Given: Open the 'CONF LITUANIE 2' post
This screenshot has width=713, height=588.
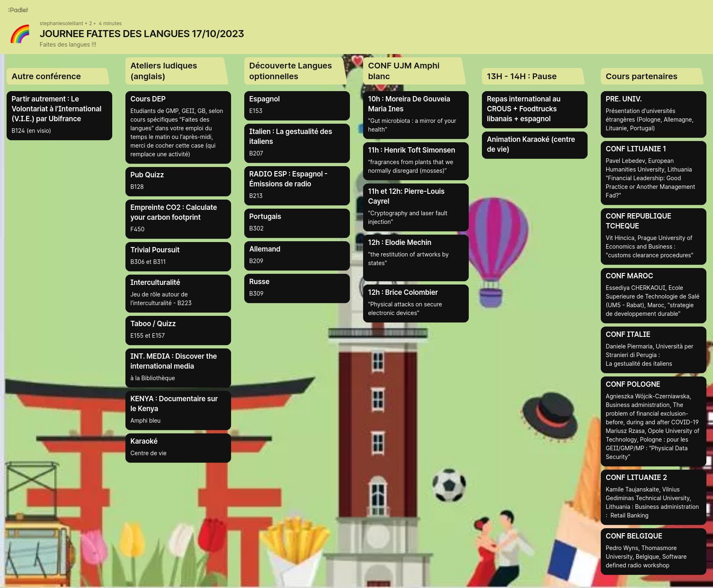Looking at the screenshot, I should pos(654,497).
